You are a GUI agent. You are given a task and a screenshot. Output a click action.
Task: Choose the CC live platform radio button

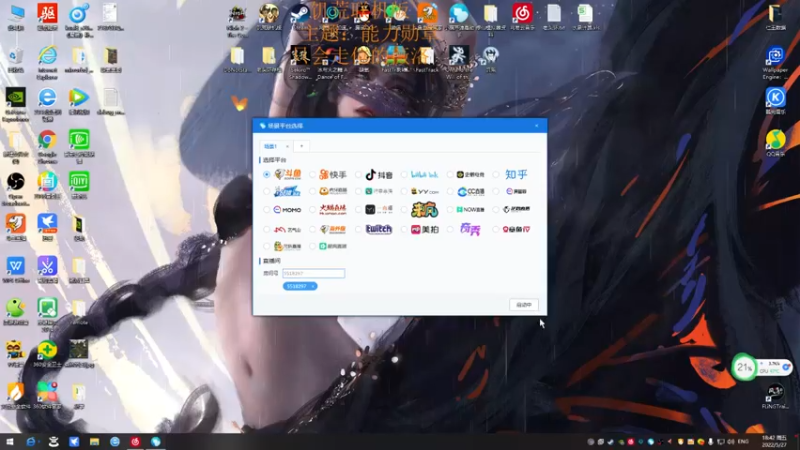[450, 192]
